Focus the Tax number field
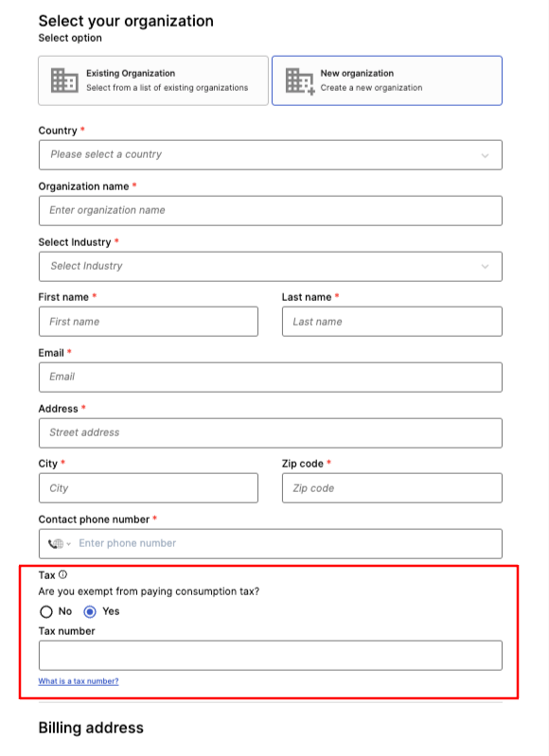The image size is (549, 756). tap(271, 656)
